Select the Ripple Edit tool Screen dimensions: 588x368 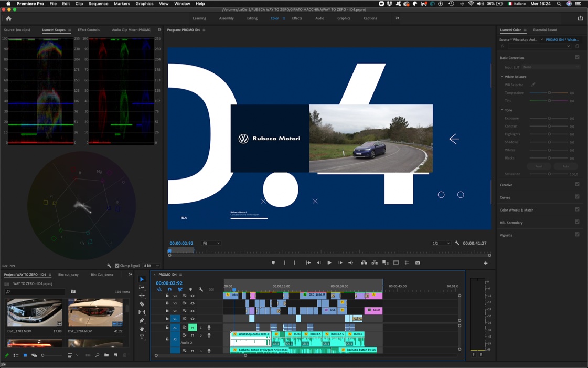click(x=142, y=296)
